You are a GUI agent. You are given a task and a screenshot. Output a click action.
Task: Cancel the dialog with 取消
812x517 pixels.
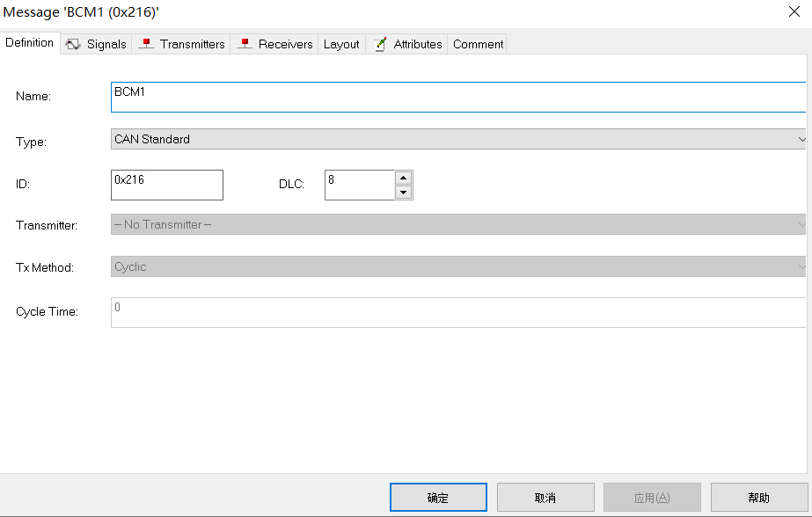545,497
